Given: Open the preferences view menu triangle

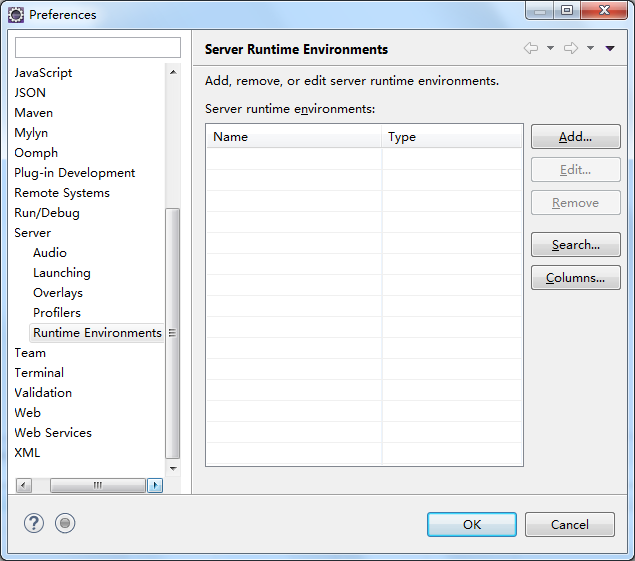Looking at the screenshot, I should tap(610, 48).
